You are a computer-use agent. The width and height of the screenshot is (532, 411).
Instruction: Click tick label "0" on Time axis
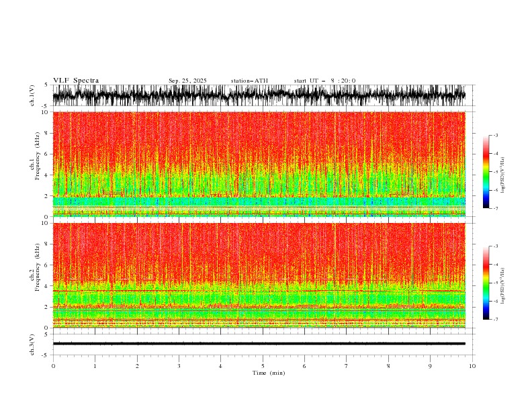53,366
